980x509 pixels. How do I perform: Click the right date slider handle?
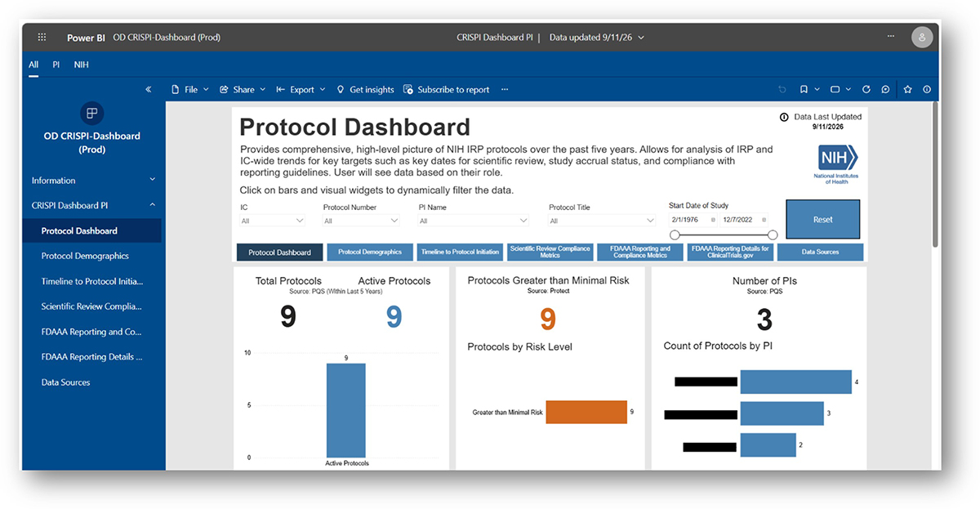point(773,235)
